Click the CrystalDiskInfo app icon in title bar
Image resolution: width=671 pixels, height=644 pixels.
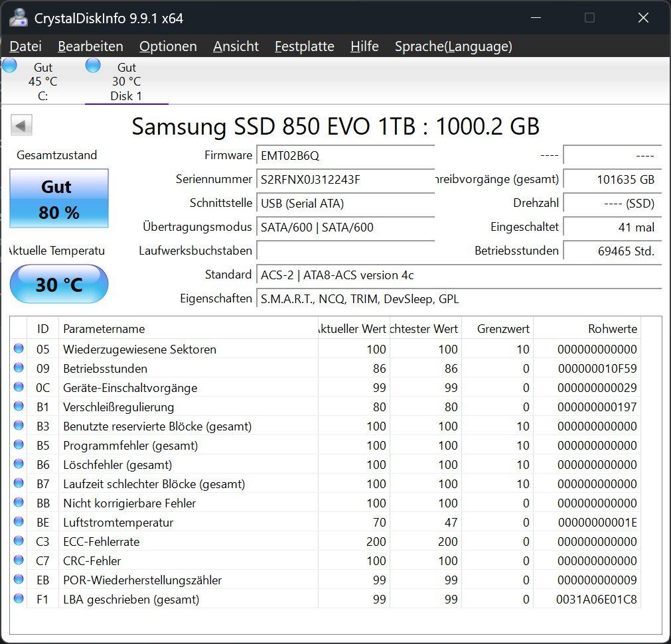19,18
